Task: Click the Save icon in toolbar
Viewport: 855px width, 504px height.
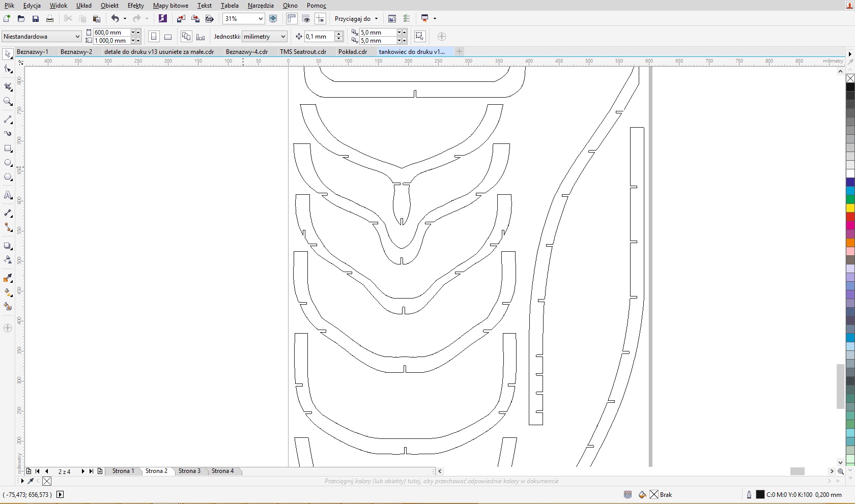Action: click(x=35, y=19)
